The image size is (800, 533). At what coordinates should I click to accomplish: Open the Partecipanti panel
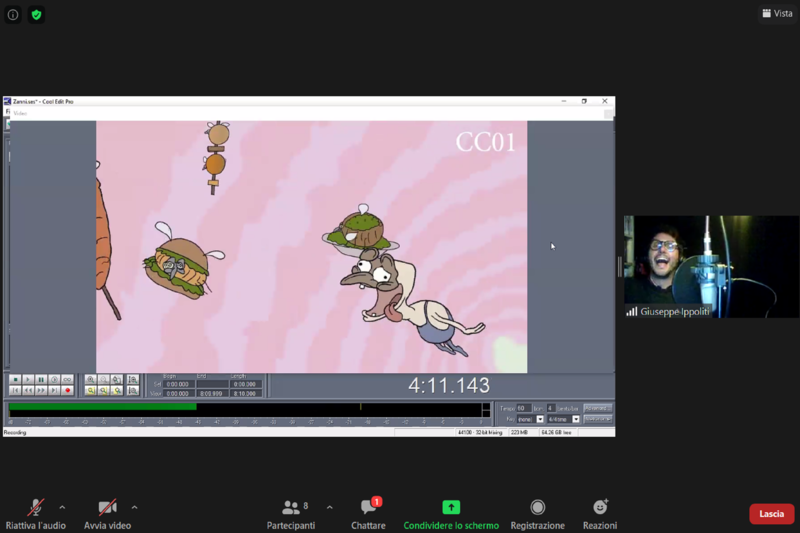(x=291, y=514)
